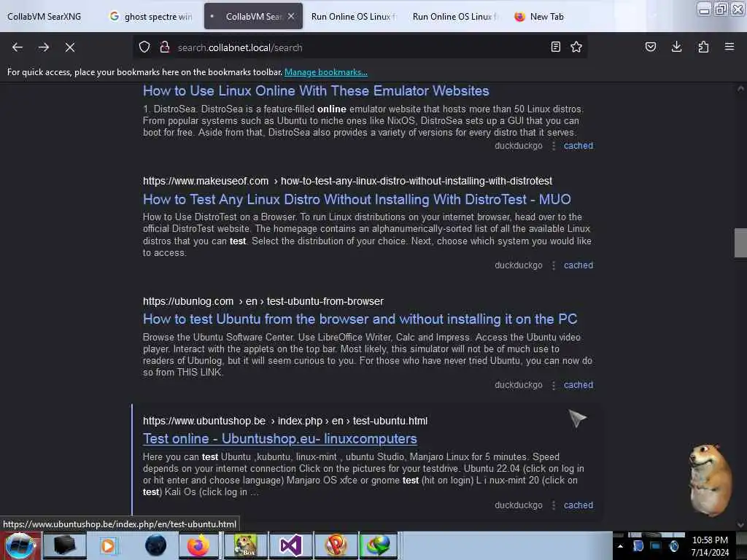Click the scrollbar down arrow
Image resolution: width=747 pixels, height=560 pixels.
coord(740,525)
